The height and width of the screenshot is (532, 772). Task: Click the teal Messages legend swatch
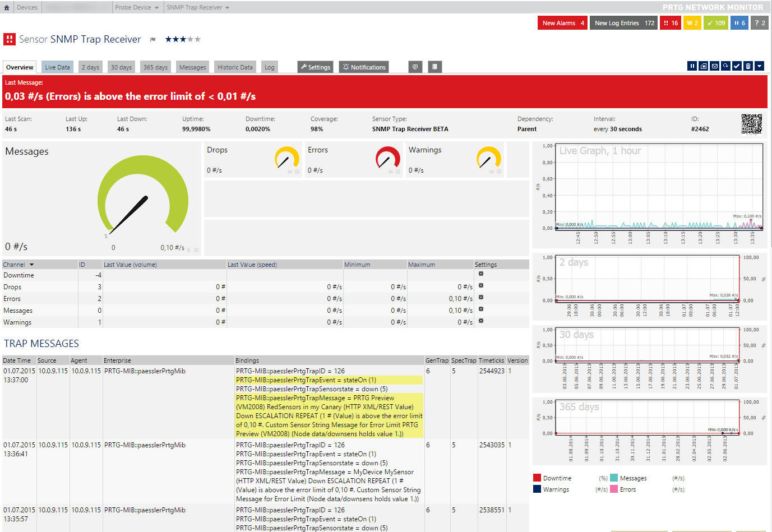coord(614,478)
